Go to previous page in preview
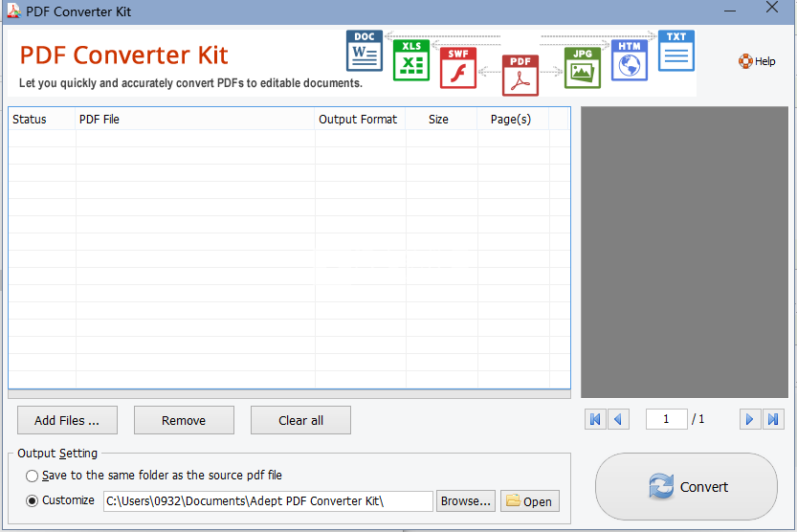This screenshot has height=532, width=797. coord(619,419)
